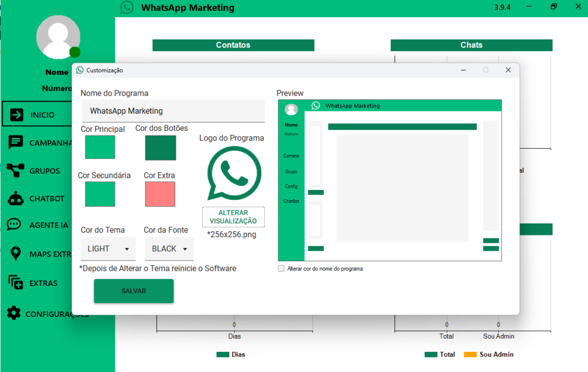Click the Chats header bar
The height and width of the screenshot is (372, 588).
(x=471, y=45)
